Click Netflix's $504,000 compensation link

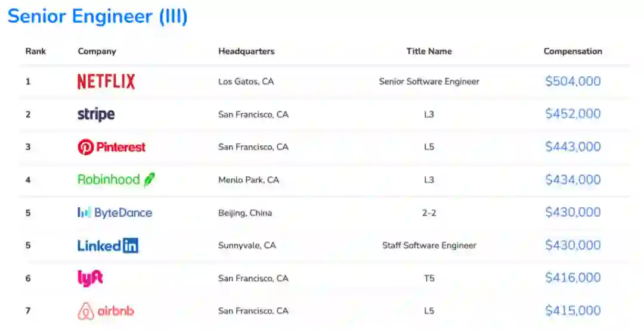(x=572, y=82)
